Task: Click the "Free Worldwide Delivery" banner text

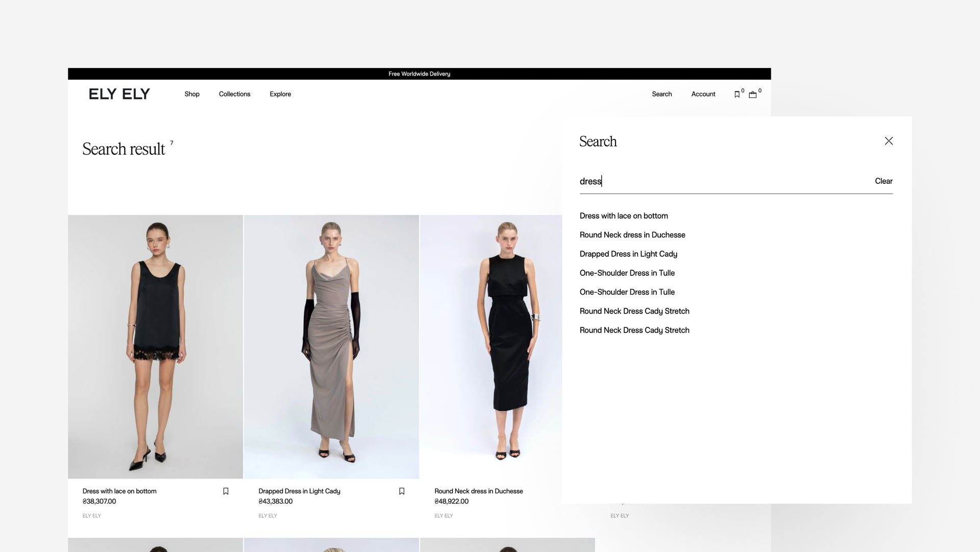Action: point(420,74)
